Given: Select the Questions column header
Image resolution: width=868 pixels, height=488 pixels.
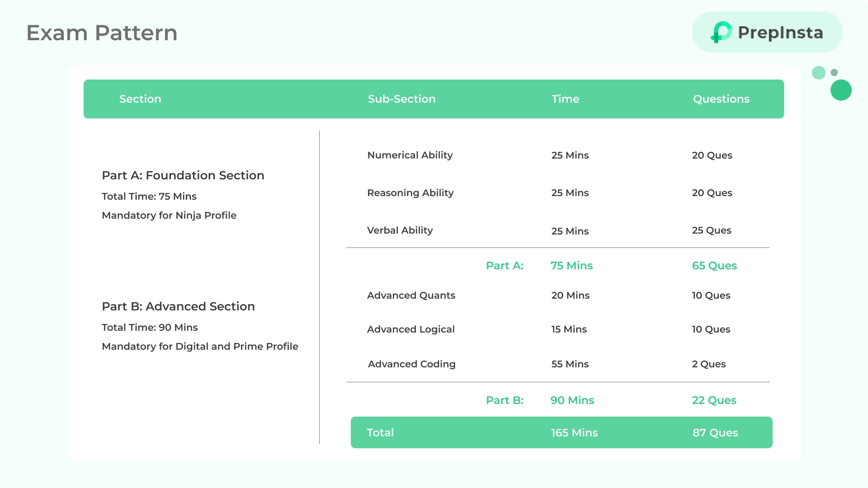Looking at the screenshot, I should [721, 99].
